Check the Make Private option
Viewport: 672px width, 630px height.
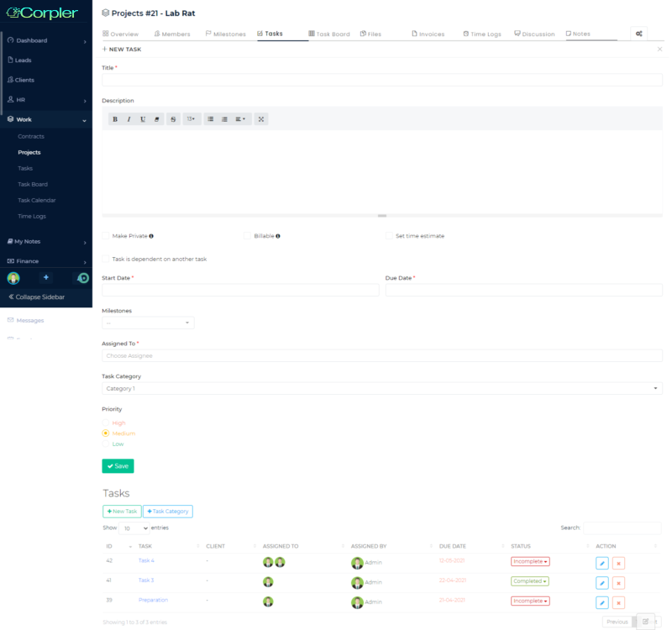tap(104, 236)
